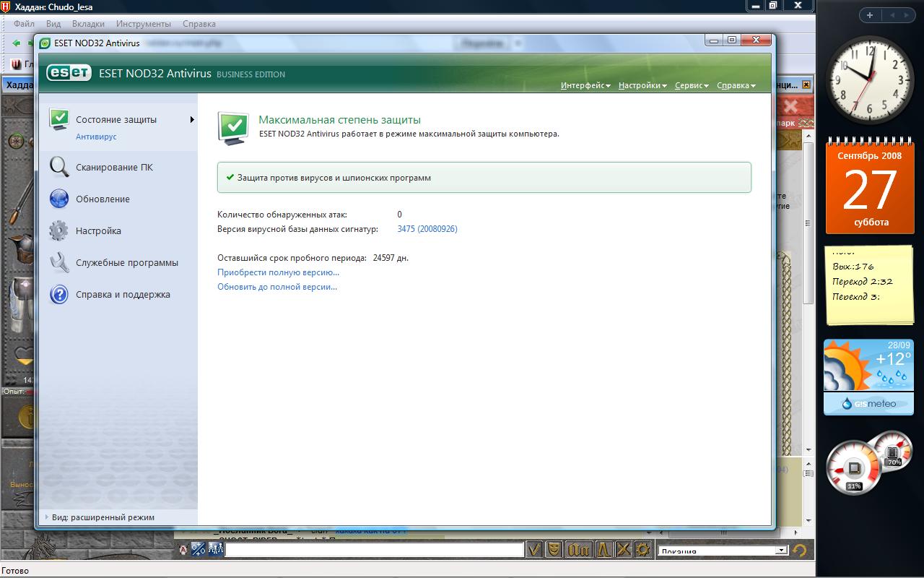
Task: Open the Вкладки menu in Haddan window
Action: point(88,24)
